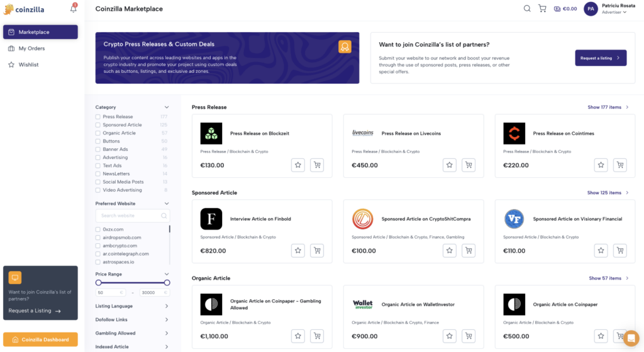Star the Visionary Financial sponsored article
Screen dimensions: 644x352
pyautogui.click(x=601, y=250)
